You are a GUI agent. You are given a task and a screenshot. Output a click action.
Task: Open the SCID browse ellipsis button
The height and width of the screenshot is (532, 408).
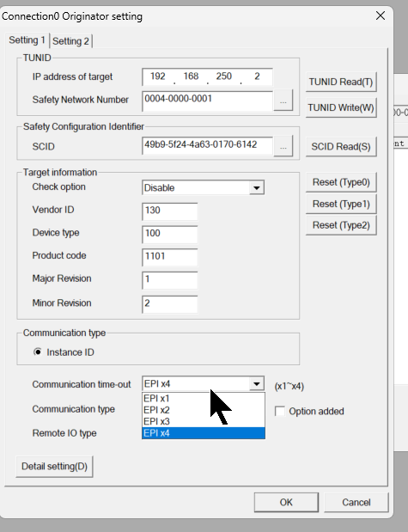point(283,146)
